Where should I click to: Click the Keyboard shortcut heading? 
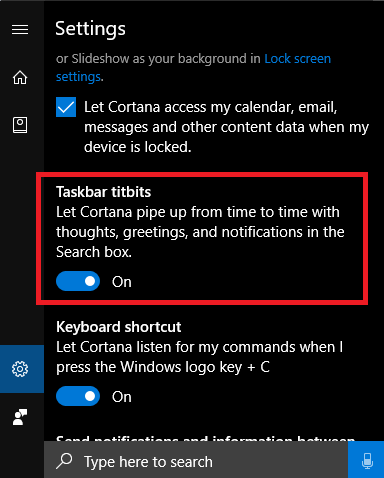click(x=119, y=327)
